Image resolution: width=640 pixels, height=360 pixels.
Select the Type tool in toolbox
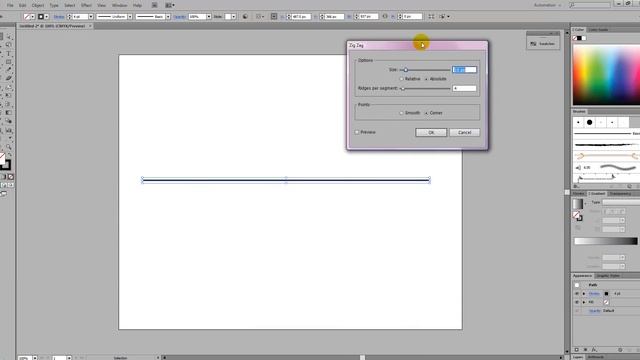click(9, 53)
